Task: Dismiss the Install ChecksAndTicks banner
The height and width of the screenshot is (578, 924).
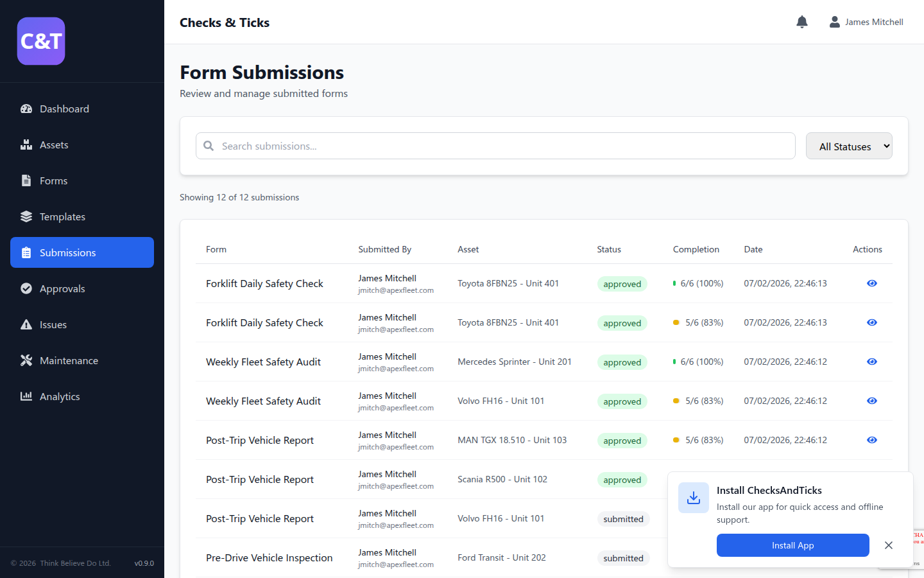Action: (x=889, y=545)
